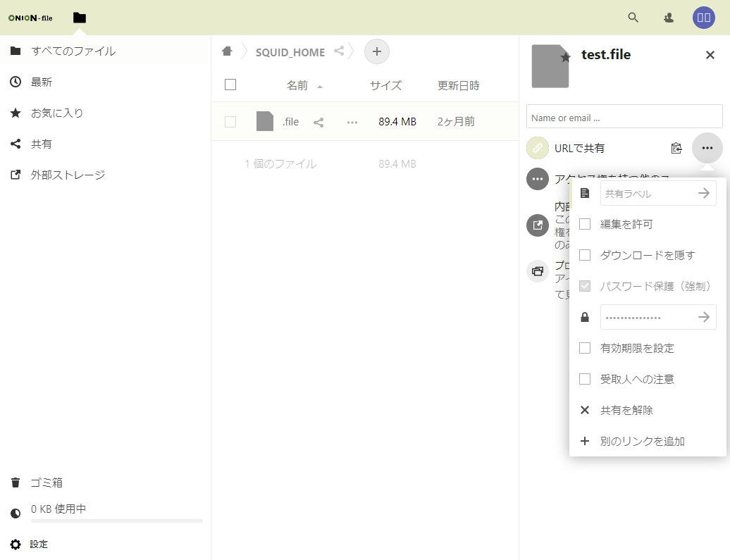Click share icon next to SQUID_HOME breadcrumb

coord(339,51)
